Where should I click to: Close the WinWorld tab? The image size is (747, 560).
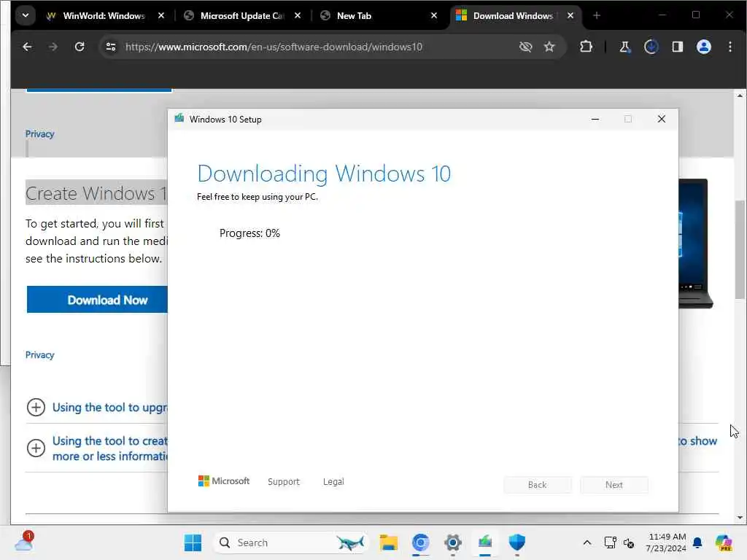(161, 16)
